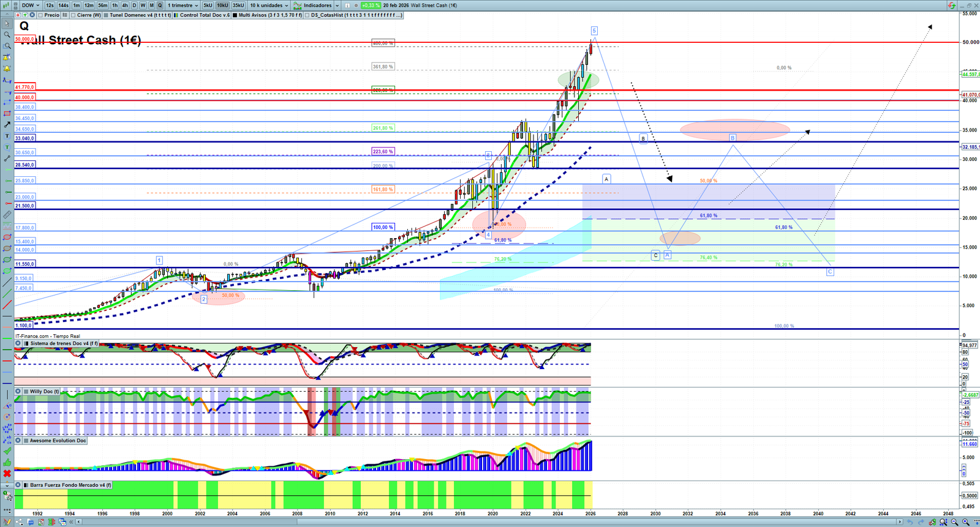Select the alert bell tool
Viewport: 980px width, 527px height.
tap(7, 69)
